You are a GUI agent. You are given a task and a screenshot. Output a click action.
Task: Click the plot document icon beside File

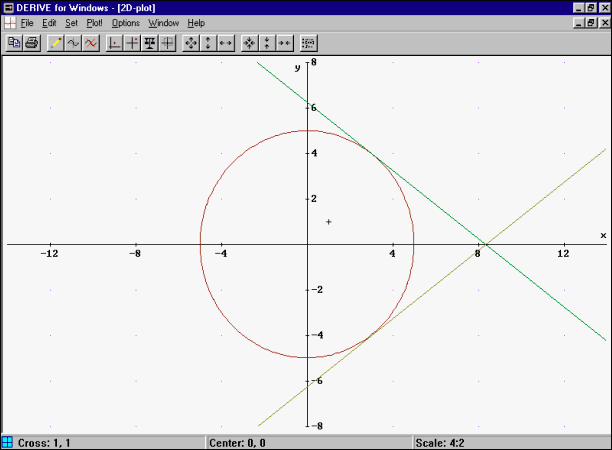click(x=10, y=23)
